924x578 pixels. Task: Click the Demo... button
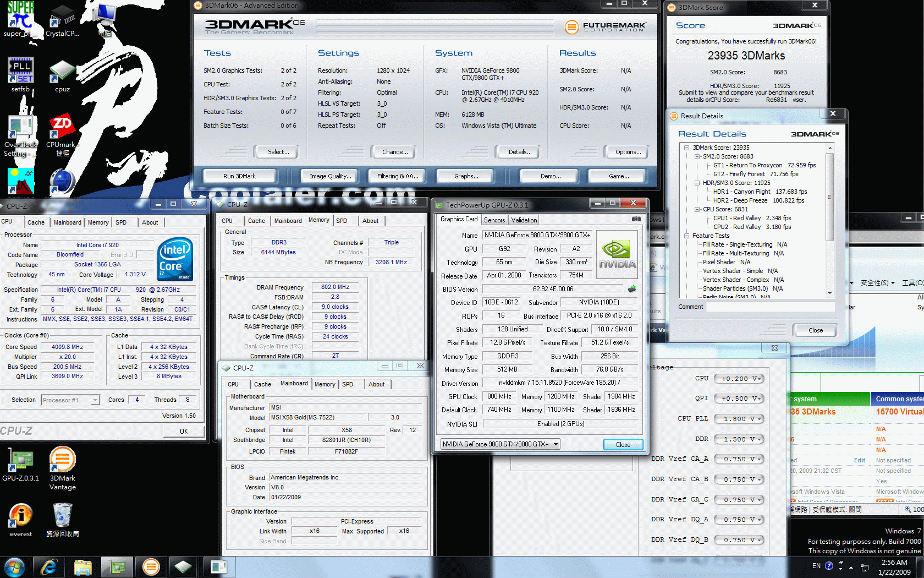click(550, 176)
